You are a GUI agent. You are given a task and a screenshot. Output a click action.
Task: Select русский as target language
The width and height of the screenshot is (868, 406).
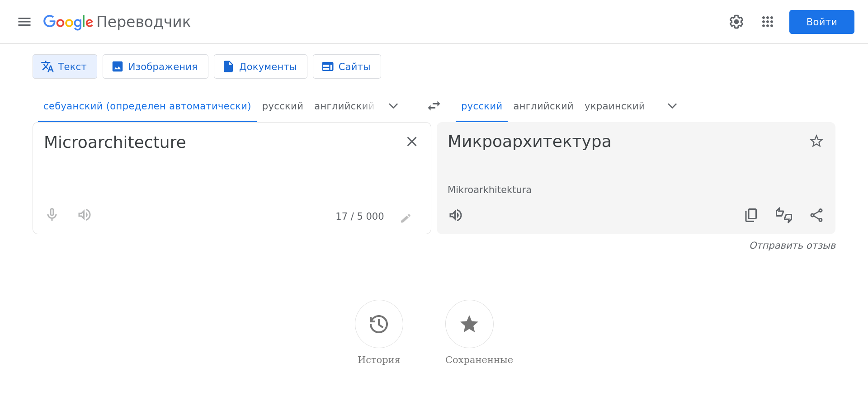[481, 106]
